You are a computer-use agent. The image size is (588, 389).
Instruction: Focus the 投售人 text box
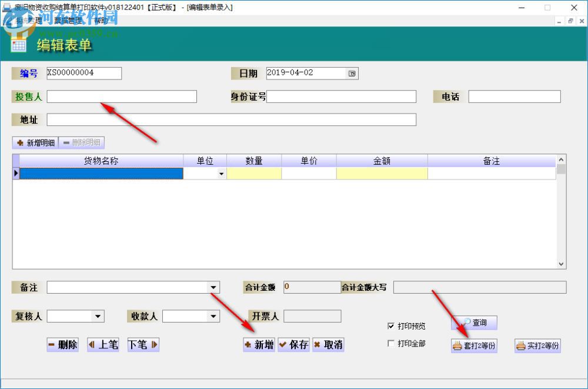(122, 97)
